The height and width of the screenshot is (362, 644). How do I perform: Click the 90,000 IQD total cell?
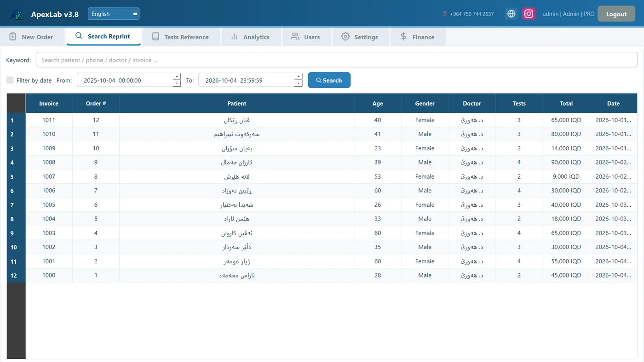click(566, 162)
